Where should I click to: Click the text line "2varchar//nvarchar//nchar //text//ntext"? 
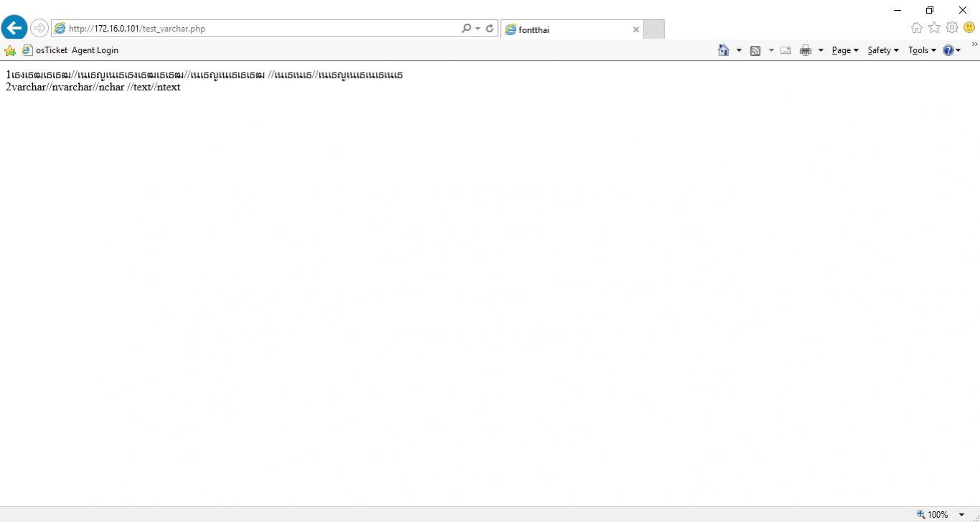point(93,87)
